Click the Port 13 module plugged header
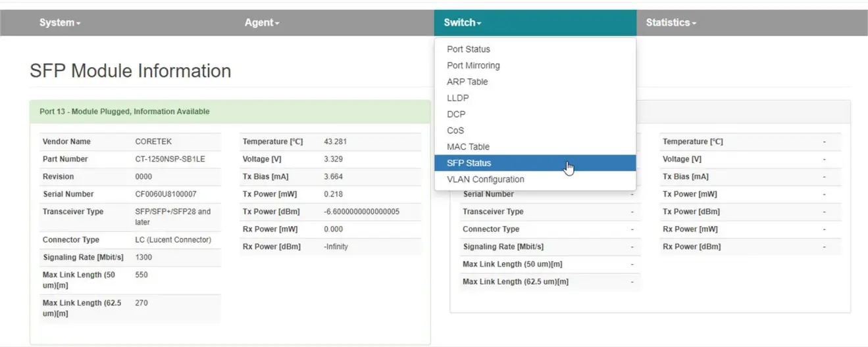The image size is (868, 347). pyautogui.click(x=230, y=112)
